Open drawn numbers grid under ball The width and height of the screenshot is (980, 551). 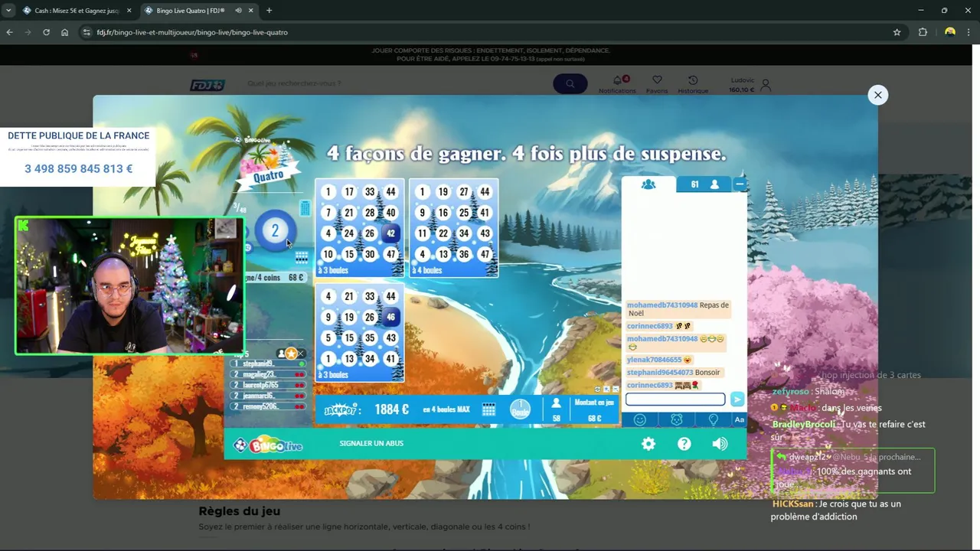(x=302, y=257)
